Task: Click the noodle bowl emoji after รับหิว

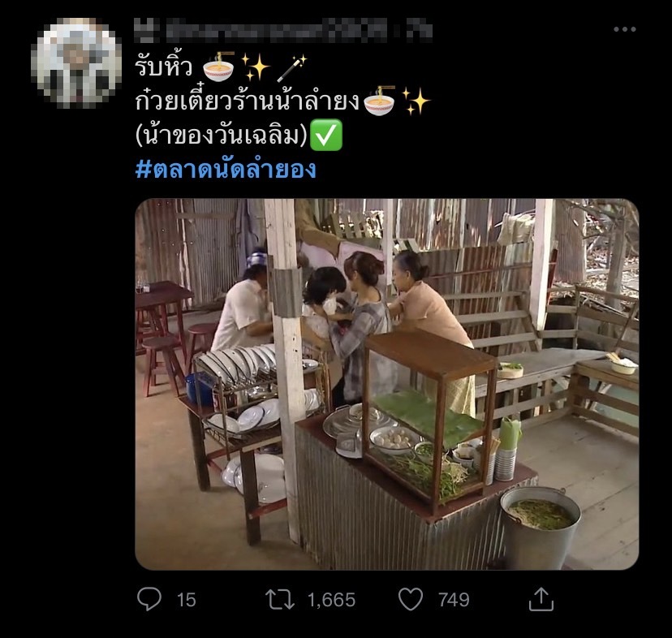Action: (x=218, y=67)
